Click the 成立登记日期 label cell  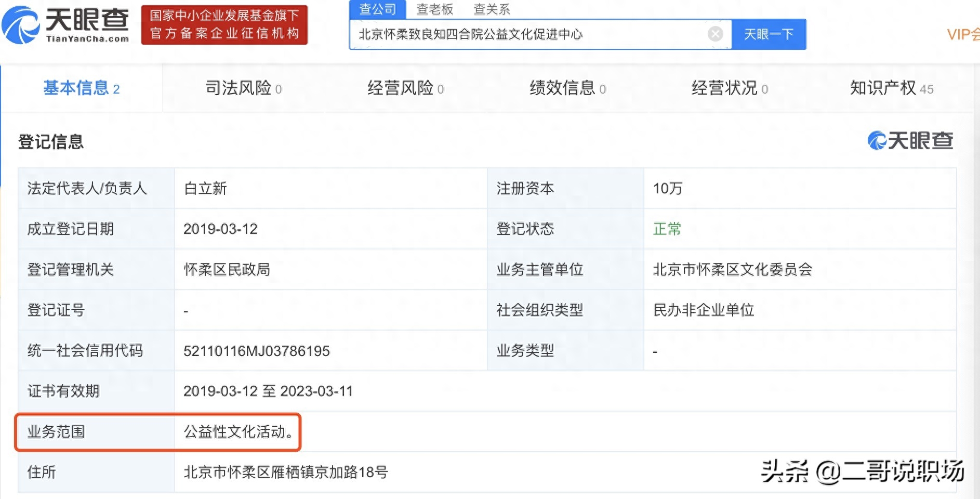[x=97, y=229]
